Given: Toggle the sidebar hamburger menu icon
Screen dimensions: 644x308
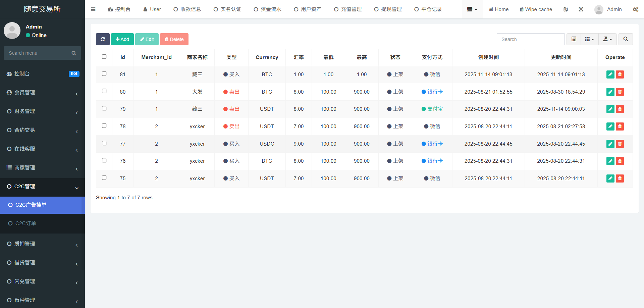Looking at the screenshot, I should [93, 9].
